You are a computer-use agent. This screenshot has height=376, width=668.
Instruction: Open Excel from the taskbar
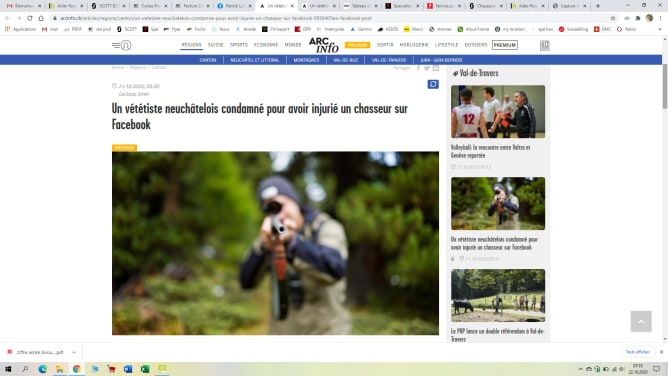tap(145, 369)
